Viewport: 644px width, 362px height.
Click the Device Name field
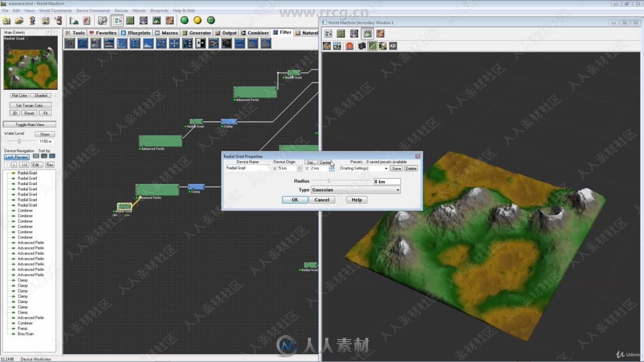(x=247, y=168)
